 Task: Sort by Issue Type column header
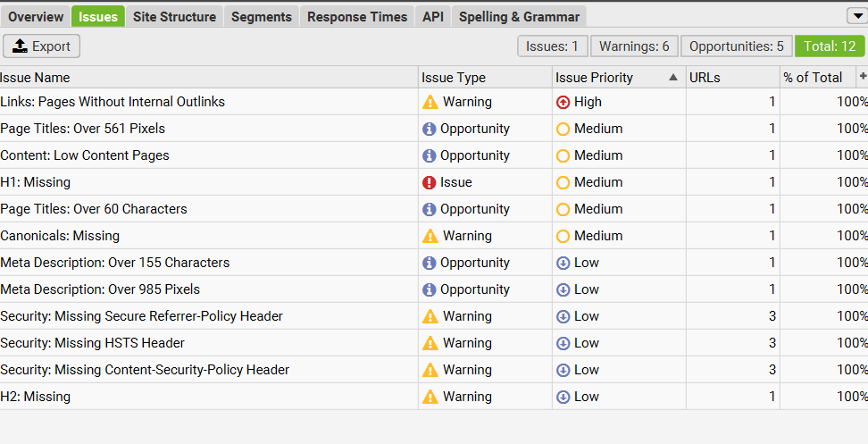[486, 77]
